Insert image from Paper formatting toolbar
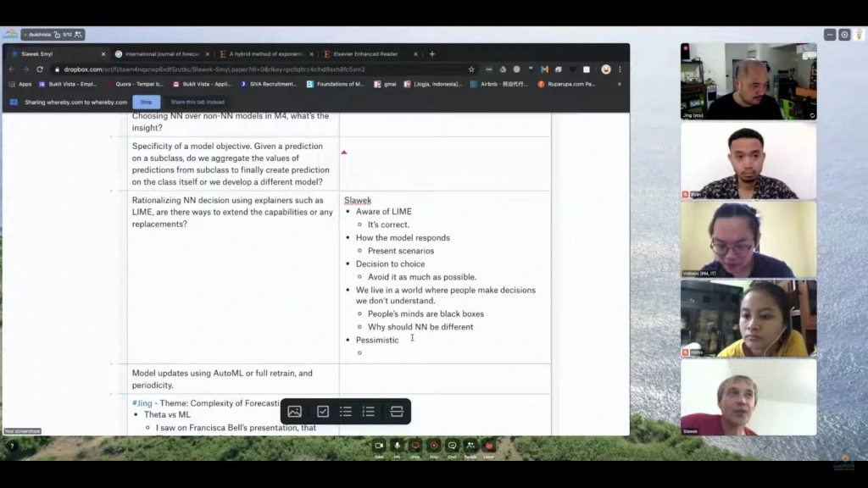The height and width of the screenshot is (488, 868). (294, 412)
